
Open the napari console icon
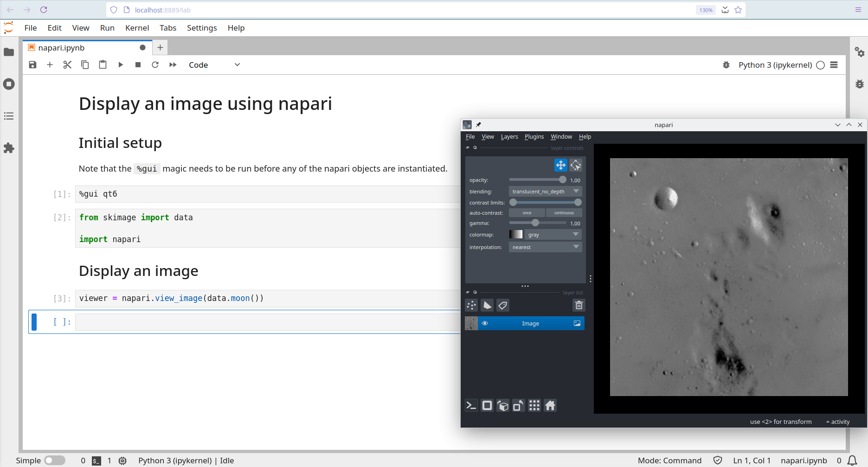471,406
